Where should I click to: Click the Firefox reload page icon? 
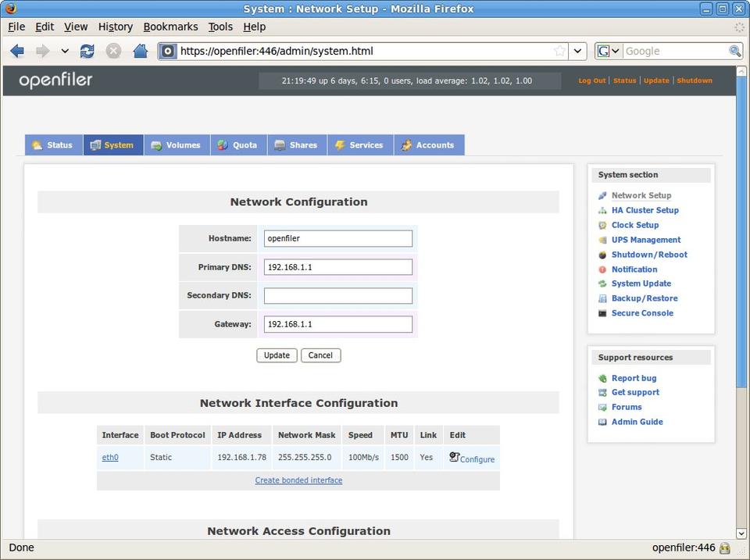click(87, 51)
